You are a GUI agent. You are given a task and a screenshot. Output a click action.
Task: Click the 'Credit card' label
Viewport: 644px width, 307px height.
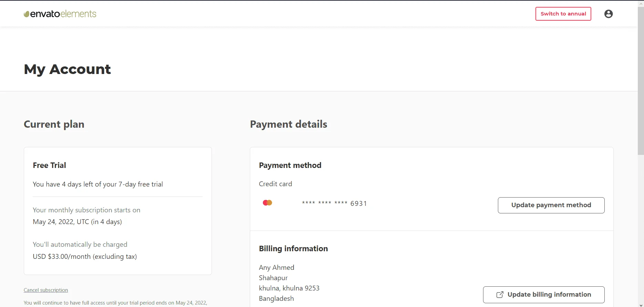coord(275,184)
